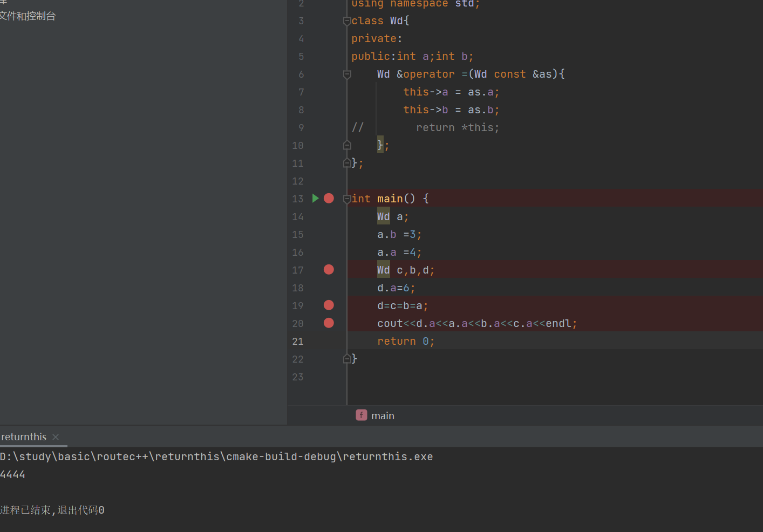This screenshot has height=532, width=763.
Task: Toggle the breakpoint on line 19
Action: coord(329,305)
